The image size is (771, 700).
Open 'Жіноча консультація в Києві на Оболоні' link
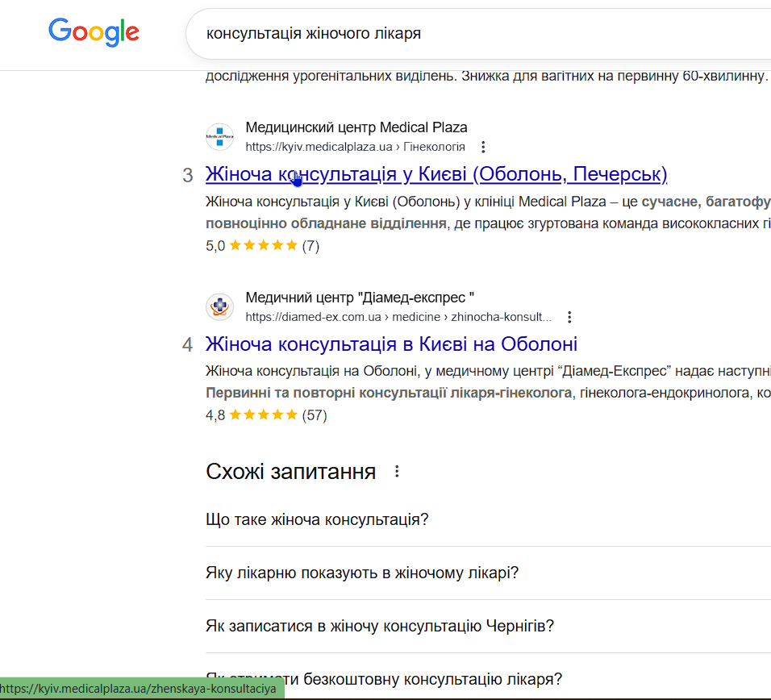click(x=391, y=344)
